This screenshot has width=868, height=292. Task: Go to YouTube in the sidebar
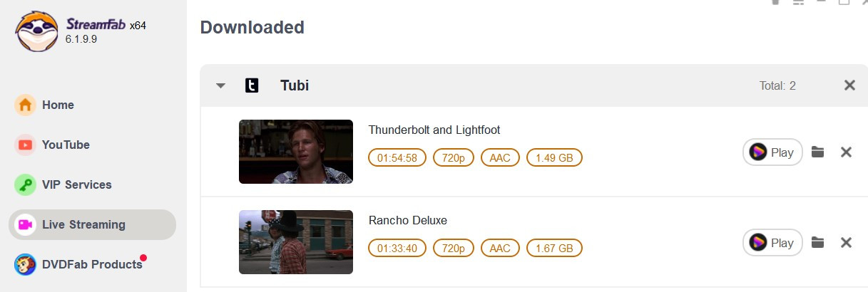pos(92,145)
